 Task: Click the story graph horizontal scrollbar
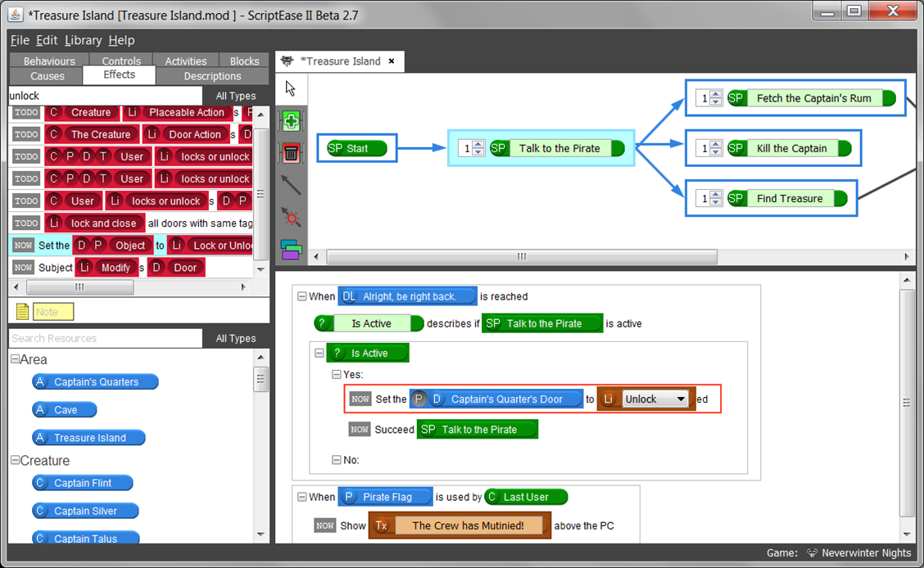tap(522, 257)
